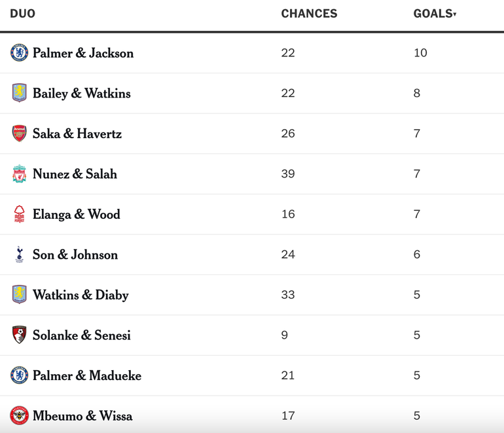Click the Brentford crest beside Mbeumo & Wissa
This screenshot has width=504, height=433.
(19, 415)
